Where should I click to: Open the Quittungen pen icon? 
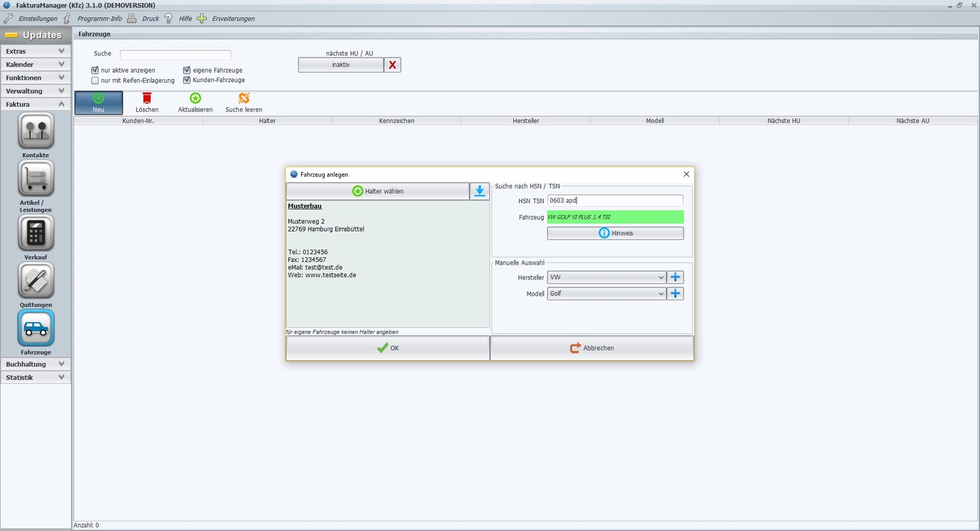(x=36, y=281)
